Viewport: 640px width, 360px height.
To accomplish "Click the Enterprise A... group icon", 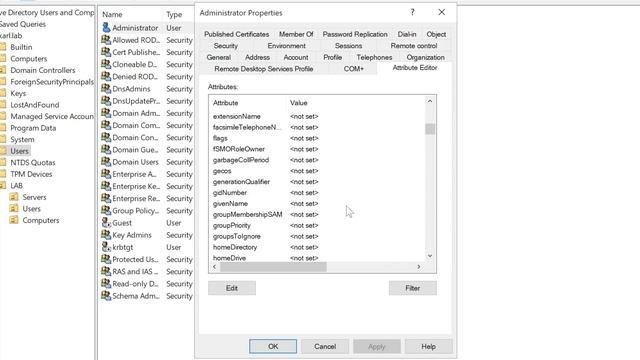I will (x=106, y=174).
